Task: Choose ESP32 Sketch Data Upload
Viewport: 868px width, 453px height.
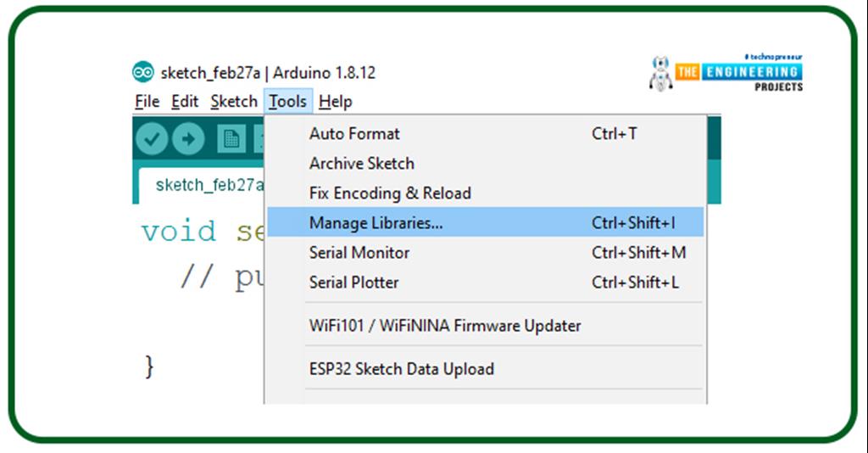Action: click(486, 368)
